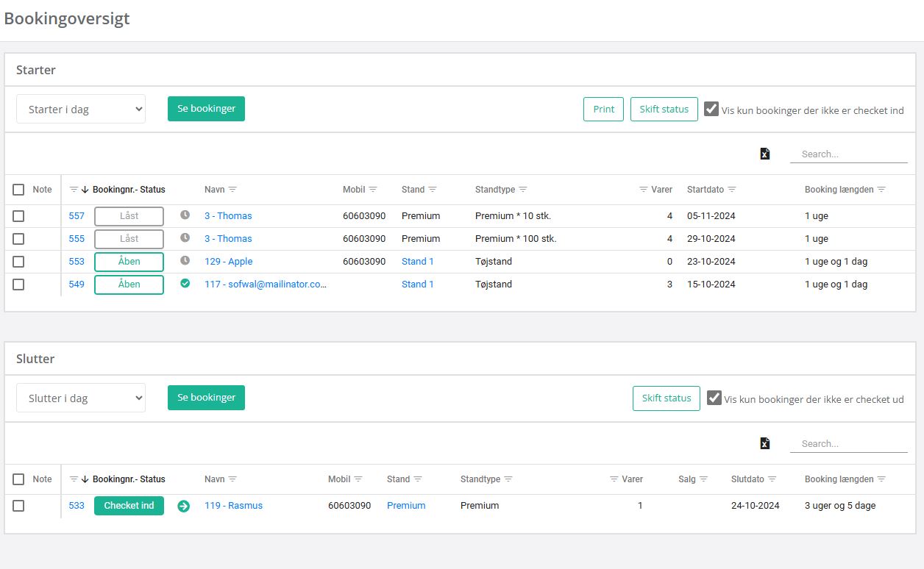Screen dimensions: 924x569
Task: Open Salg column filter icon
Action: pyautogui.click(x=703, y=479)
